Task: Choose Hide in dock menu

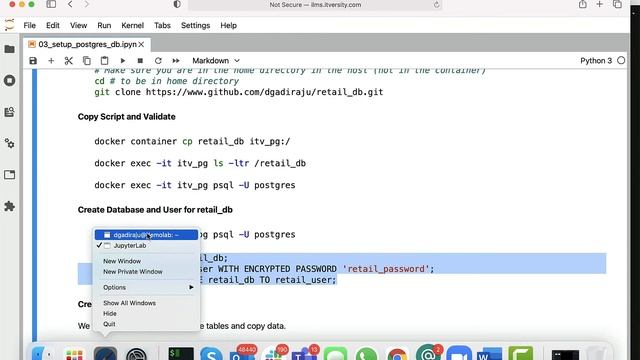Action: click(x=110, y=313)
